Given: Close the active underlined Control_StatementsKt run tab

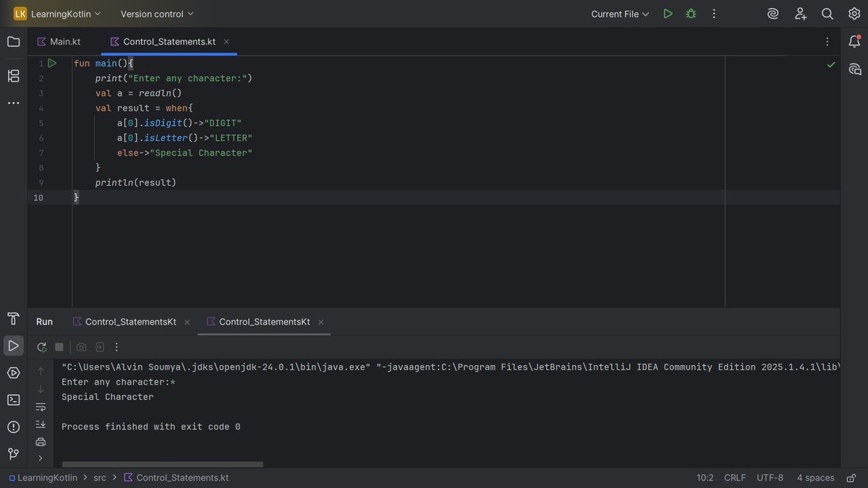Looking at the screenshot, I should (x=321, y=322).
